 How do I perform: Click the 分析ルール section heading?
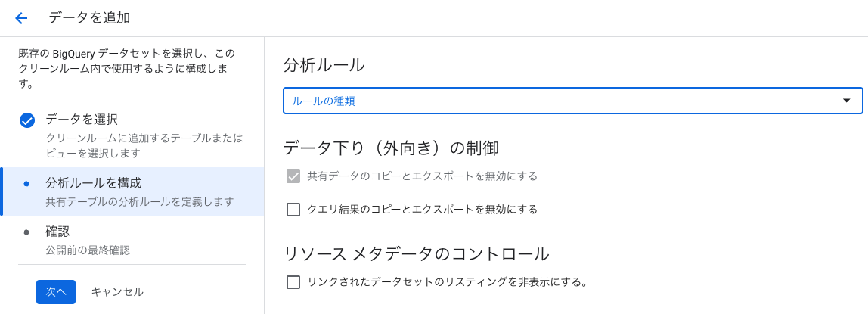[x=324, y=65]
